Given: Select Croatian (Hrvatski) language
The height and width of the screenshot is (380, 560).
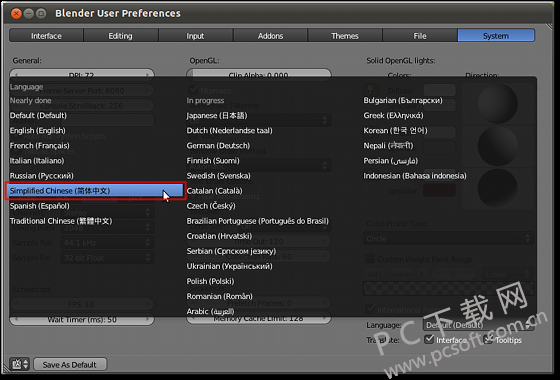Looking at the screenshot, I should (219, 236).
